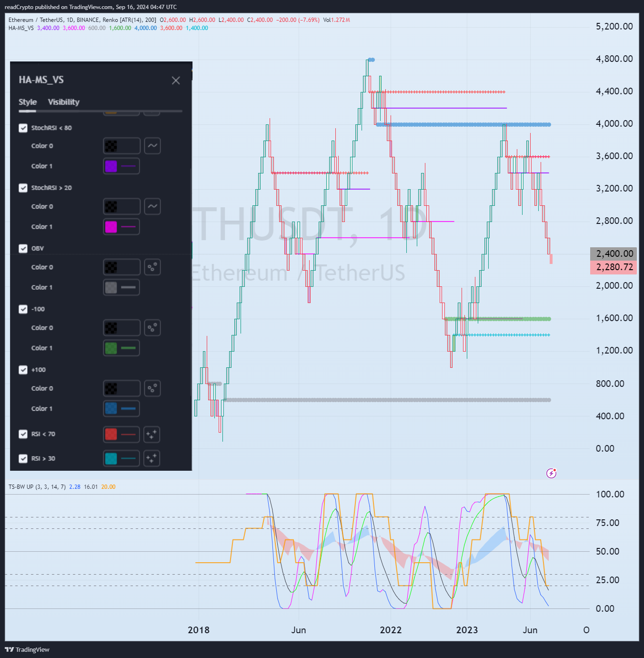
Task: Click the 1,600.00 price axis label
Action: [x=614, y=318]
